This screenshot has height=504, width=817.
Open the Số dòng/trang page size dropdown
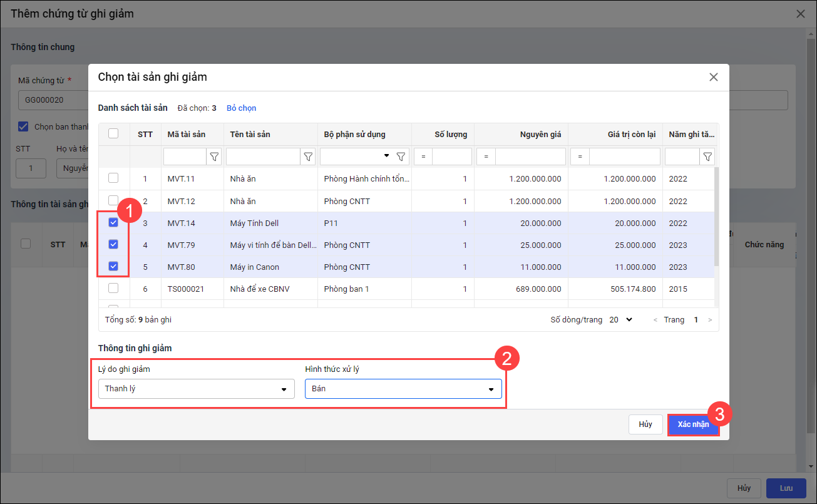tap(620, 320)
